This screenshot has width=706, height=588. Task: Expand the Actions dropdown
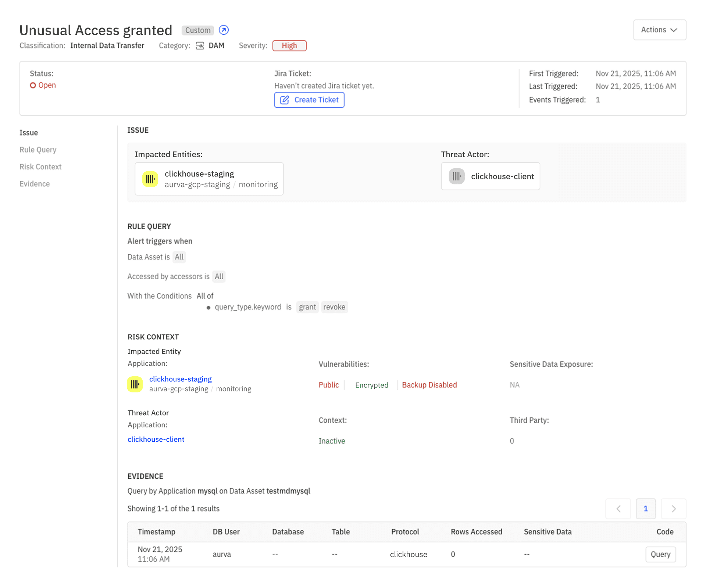coord(659,30)
